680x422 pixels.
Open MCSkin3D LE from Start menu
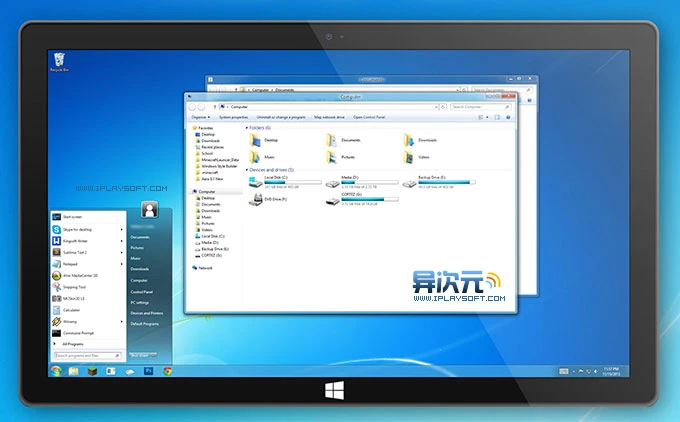click(x=87, y=298)
